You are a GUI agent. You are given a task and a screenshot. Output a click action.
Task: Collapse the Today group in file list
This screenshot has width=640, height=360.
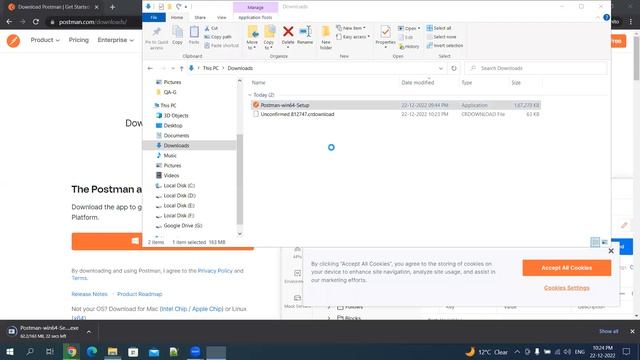(x=250, y=95)
